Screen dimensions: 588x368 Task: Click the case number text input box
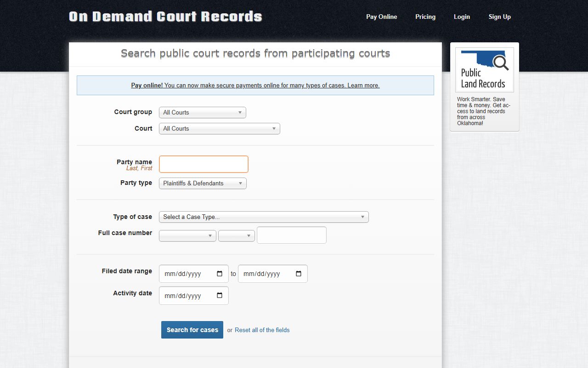coord(291,235)
